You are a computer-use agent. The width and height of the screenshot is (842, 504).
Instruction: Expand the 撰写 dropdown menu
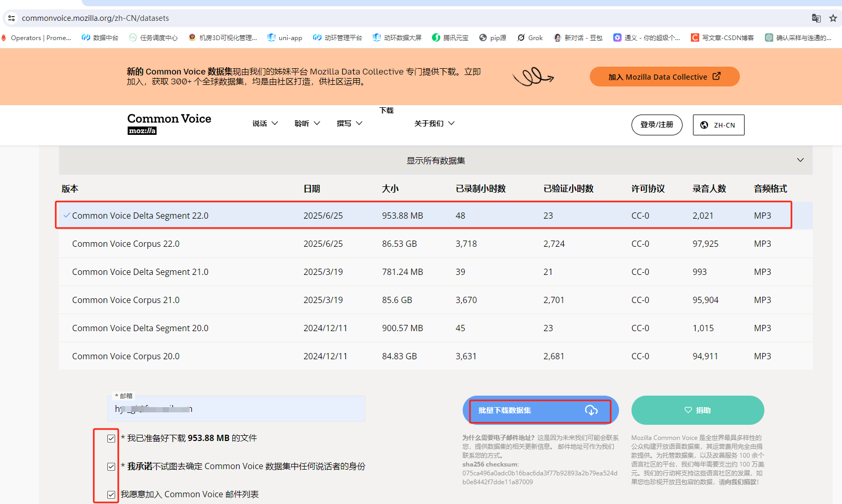(350, 123)
